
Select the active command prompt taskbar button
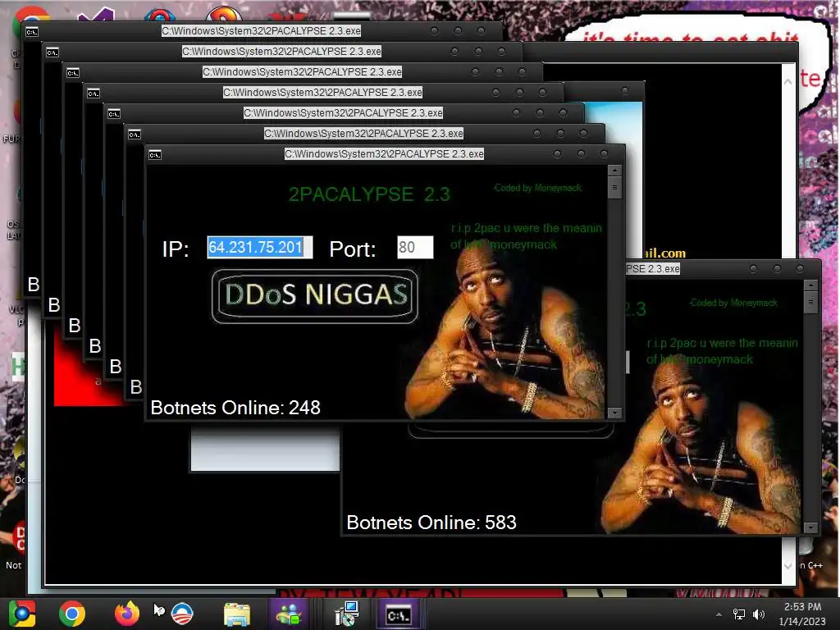tap(399, 614)
